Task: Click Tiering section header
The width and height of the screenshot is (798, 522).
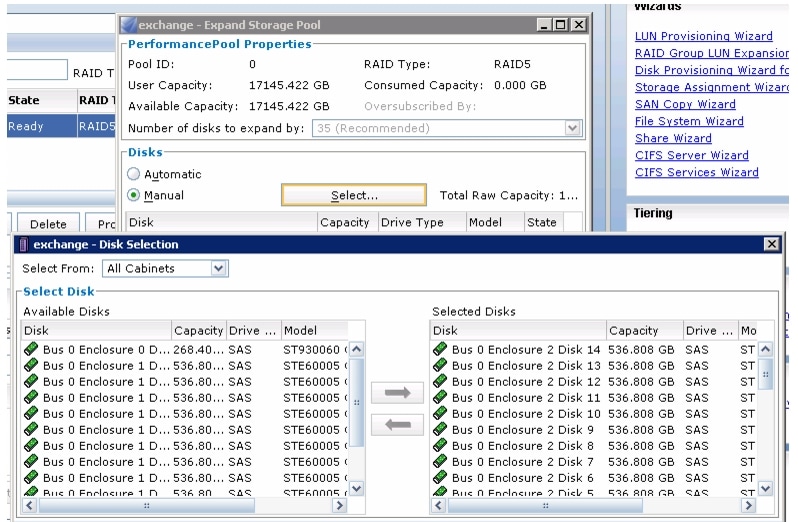Action: coord(653,213)
